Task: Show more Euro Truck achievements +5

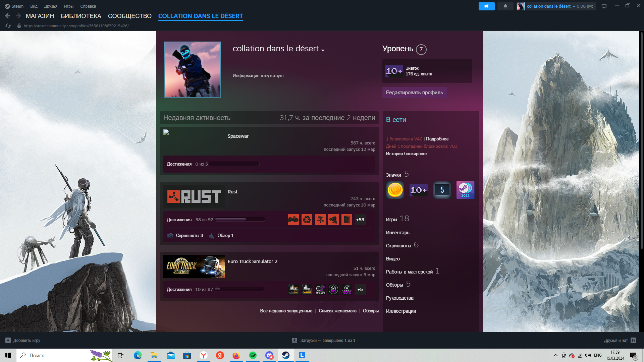Action: [x=360, y=289]
